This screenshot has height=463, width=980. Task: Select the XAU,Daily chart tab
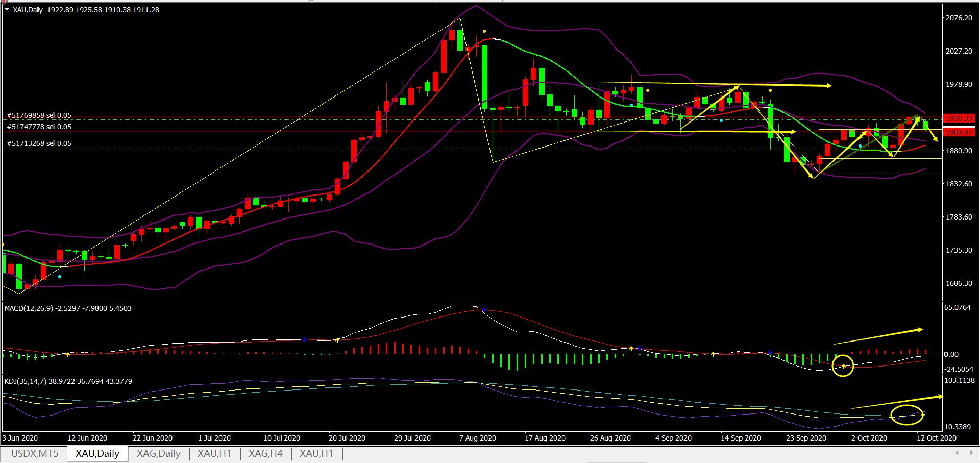[x=97, y=453]
